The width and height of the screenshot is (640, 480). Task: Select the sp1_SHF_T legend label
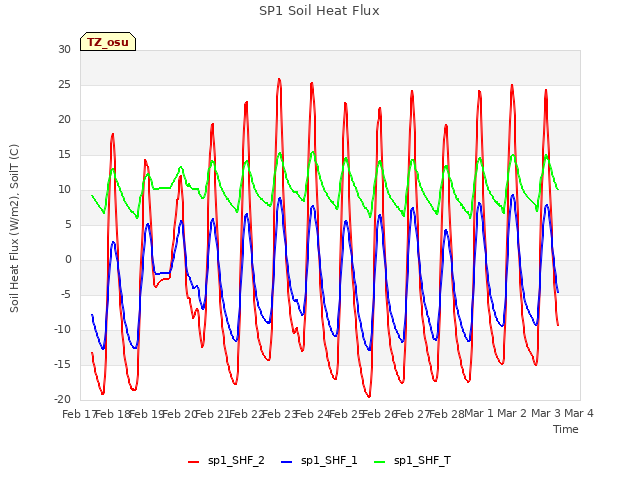(x=422, y=461)
